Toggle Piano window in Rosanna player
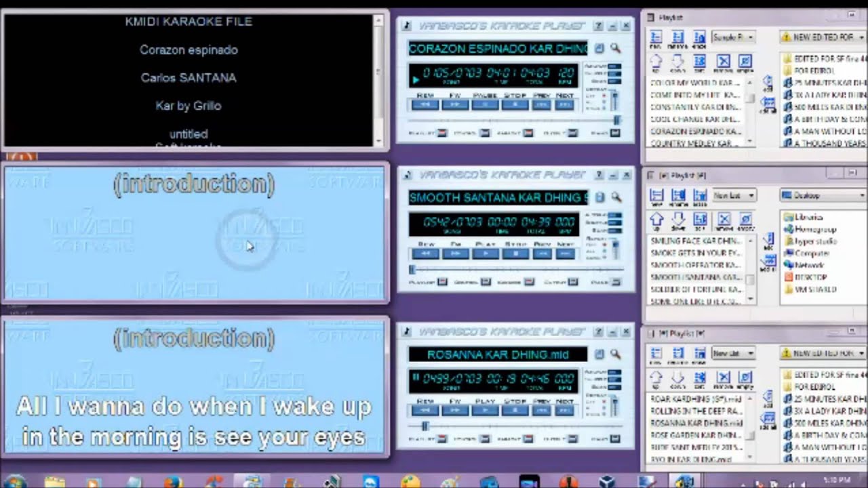The image size is (868, 488). (616, 440)
